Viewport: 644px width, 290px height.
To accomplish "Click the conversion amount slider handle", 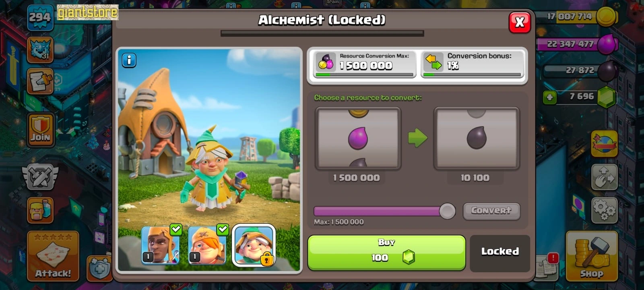I will [447, 211].
